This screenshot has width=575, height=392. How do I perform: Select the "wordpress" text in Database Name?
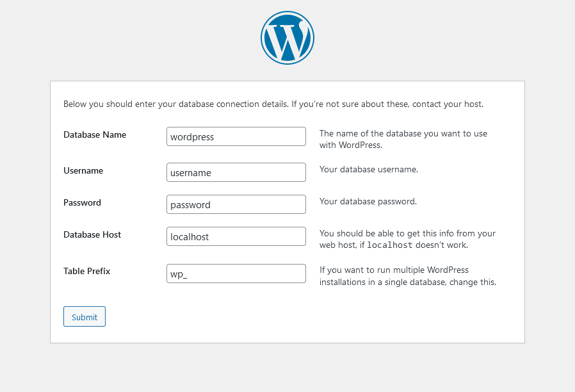pyautogui.click(x=191, y=136)
